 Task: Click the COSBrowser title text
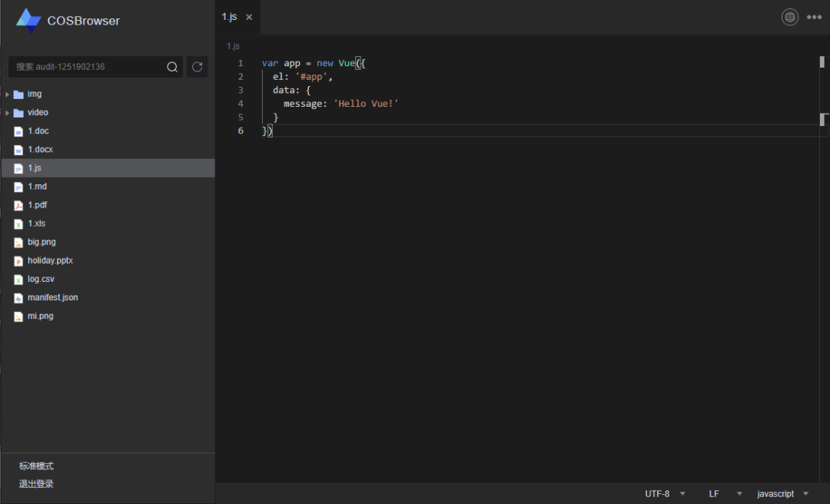[x=84, y=21]
